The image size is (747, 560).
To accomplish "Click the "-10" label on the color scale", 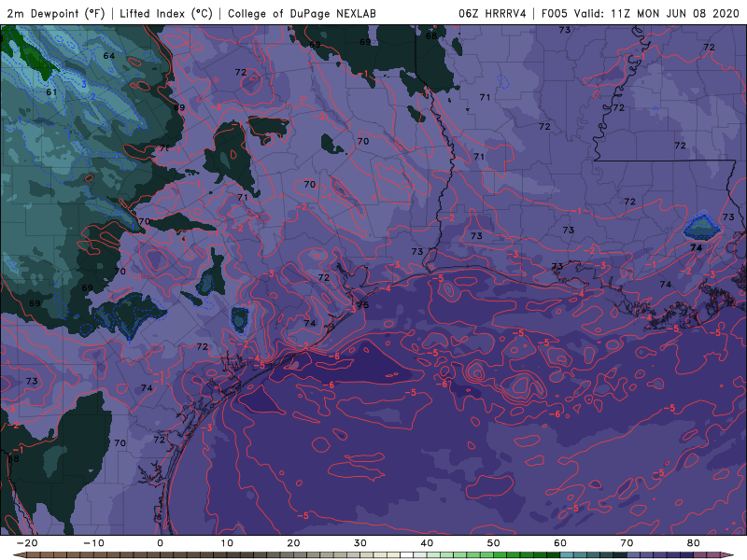I will click(93, 543).
